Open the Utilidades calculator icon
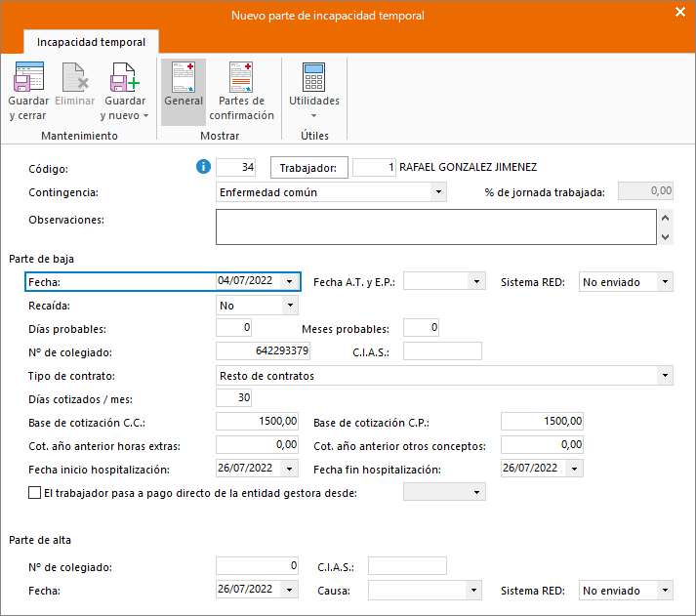The height and width of the screenshot is (616, 696). 313,76
